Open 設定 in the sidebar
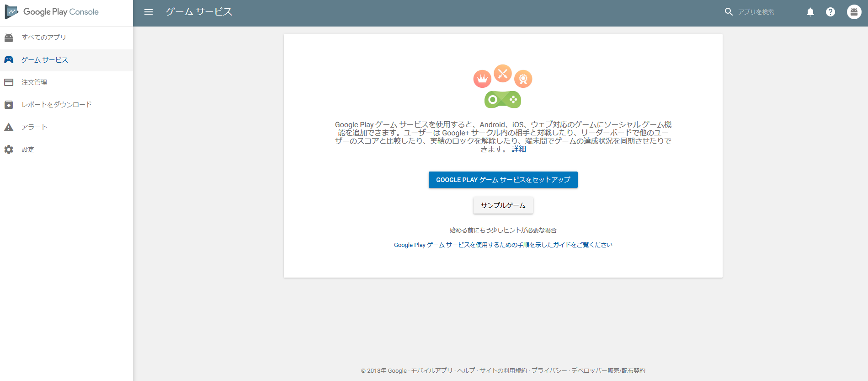This screenshot has width=868, height=381. (x=66, y=150)
